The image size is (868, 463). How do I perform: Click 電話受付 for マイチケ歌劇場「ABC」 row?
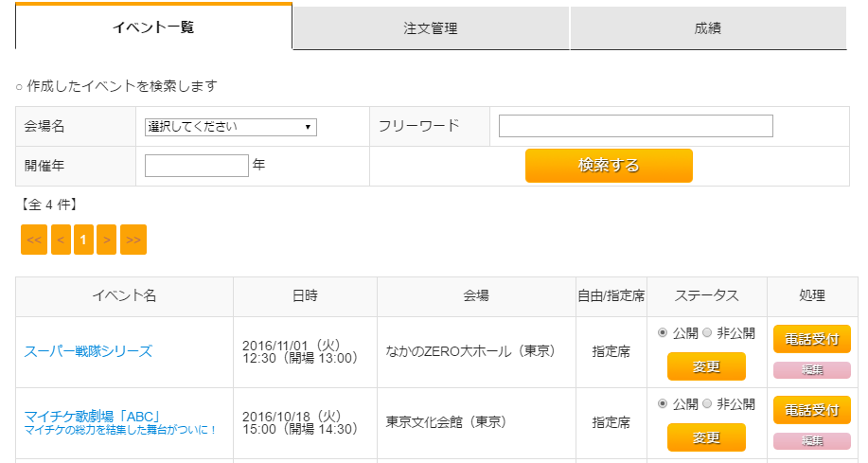[x=811, y=410]
